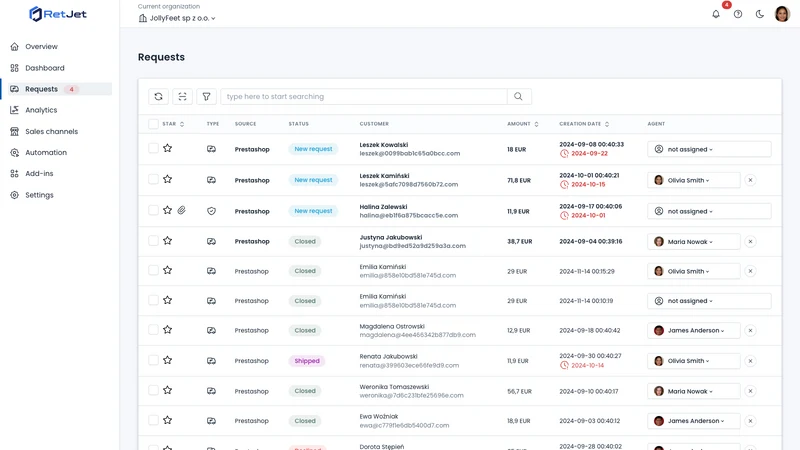
Task: Focus the search requests field
Action: (x=364, y=96)
